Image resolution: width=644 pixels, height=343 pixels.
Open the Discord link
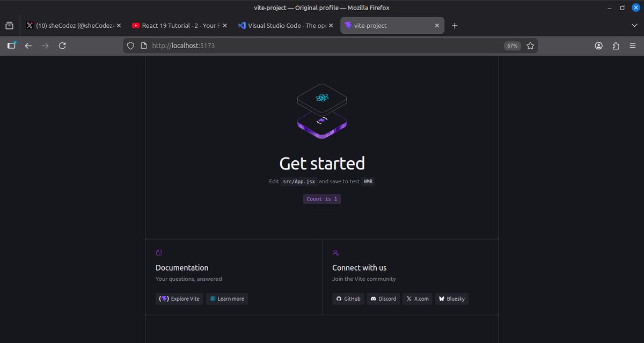click(x=384, y=299)
